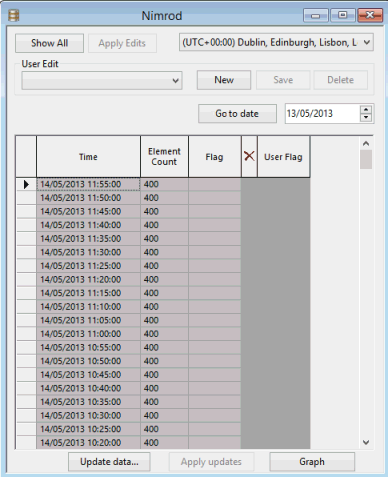Select the 14/05/2013 11:55:00 time cell

[x=88, y=184]
